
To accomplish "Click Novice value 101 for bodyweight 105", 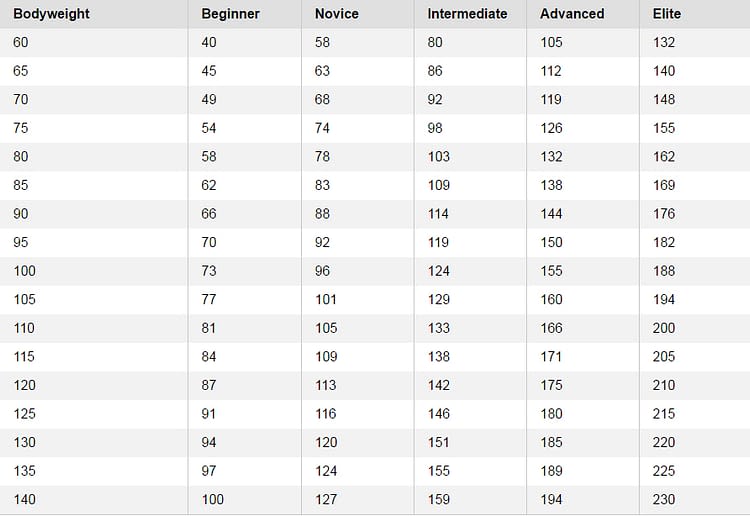I will pos(326,299).
